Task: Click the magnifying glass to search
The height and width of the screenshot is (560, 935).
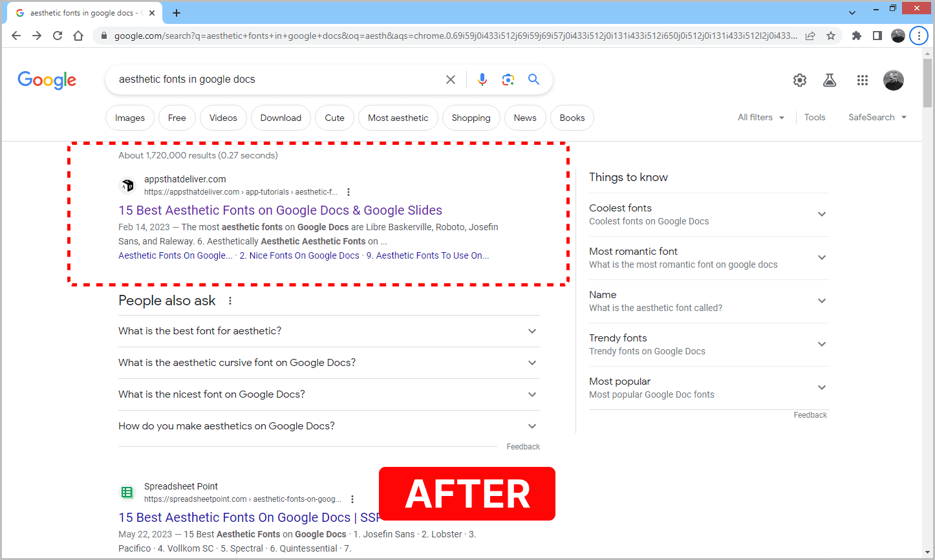Action: tap(533, 79)
